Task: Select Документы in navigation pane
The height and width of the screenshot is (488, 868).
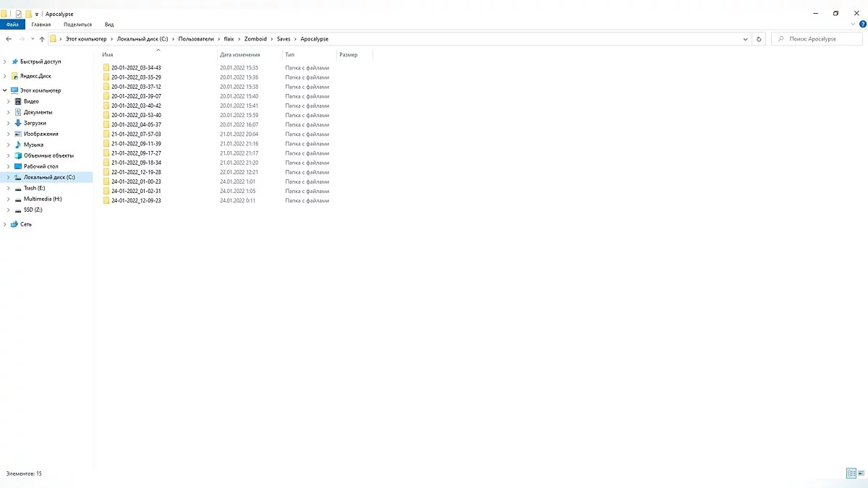Action: coord(38,112)
